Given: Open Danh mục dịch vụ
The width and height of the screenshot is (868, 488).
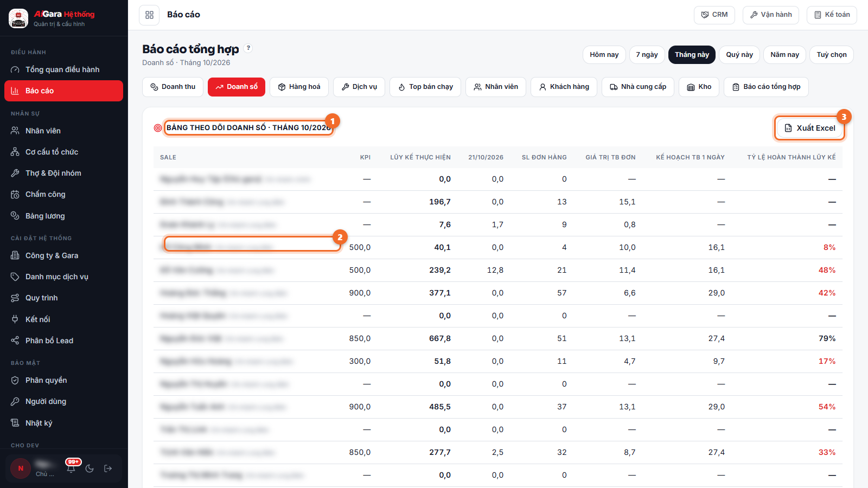Looking at the screenshot, I should pyautogui.click(x=63, y=277).
